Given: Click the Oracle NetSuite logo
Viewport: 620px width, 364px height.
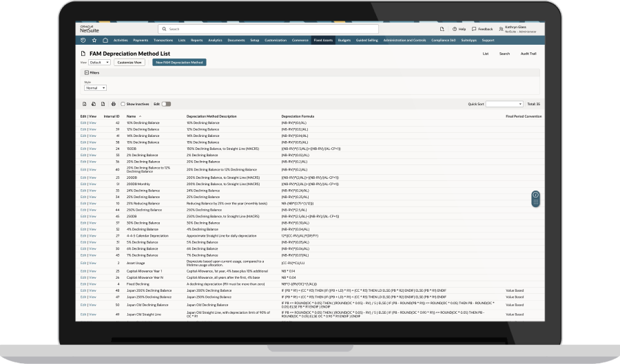Looking at the screenshot, I should point(89,29).
